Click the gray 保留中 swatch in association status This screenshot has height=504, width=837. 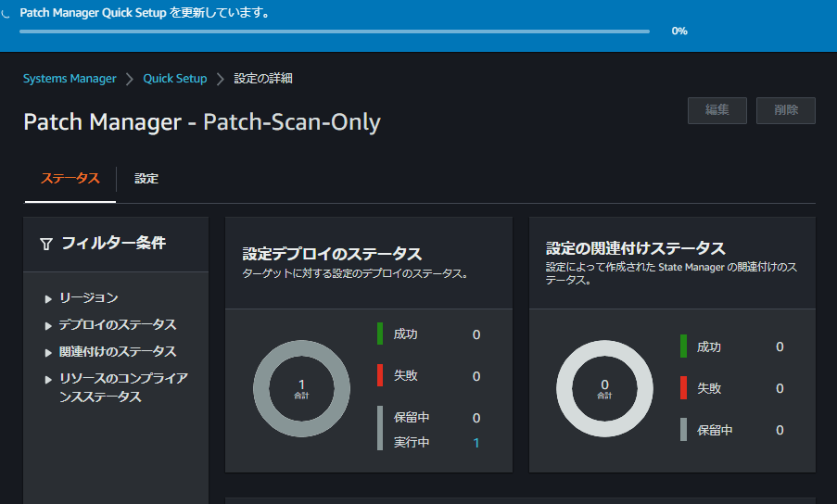click(x=683, y=429)
